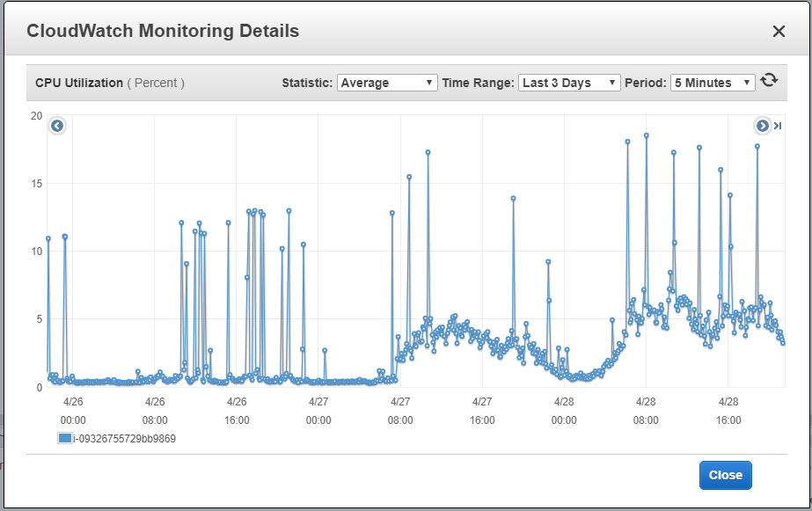
Task: Click the first data point near 11 at chart start
Action: [x=48, y=238]
